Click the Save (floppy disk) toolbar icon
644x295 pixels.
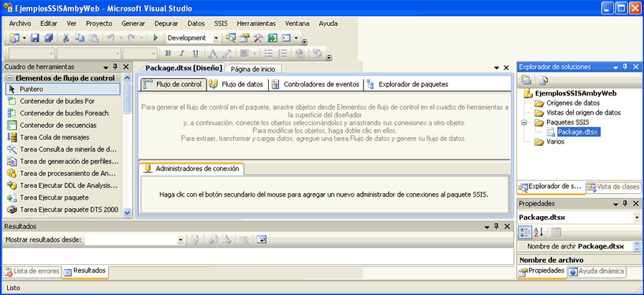(x=35, y=38)
